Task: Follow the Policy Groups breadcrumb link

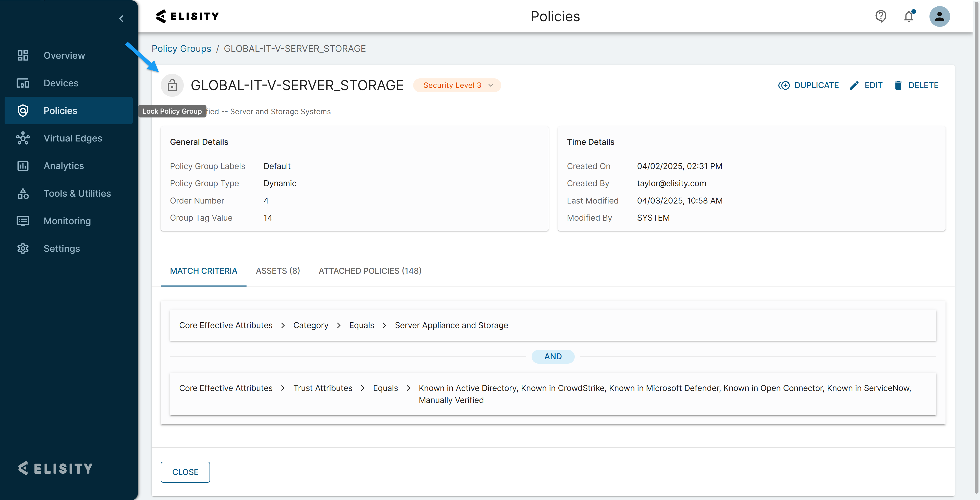Action: coord(181,49)
